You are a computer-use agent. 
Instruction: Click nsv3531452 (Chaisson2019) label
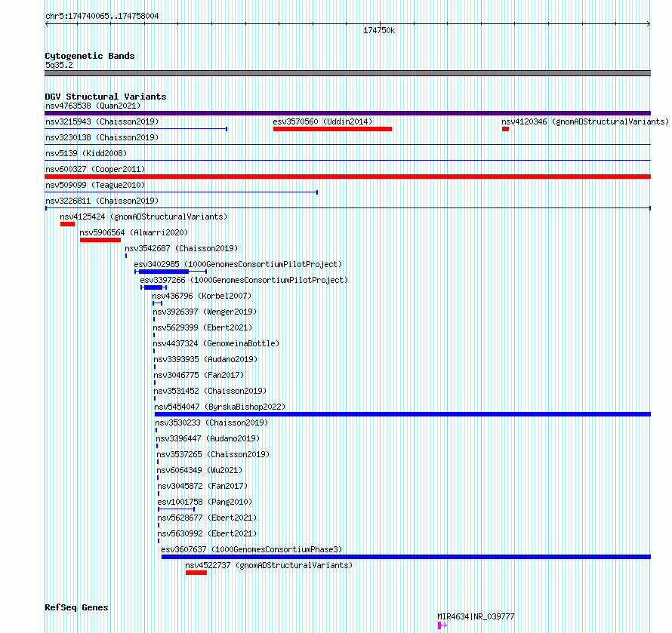(x=210, y=391)
